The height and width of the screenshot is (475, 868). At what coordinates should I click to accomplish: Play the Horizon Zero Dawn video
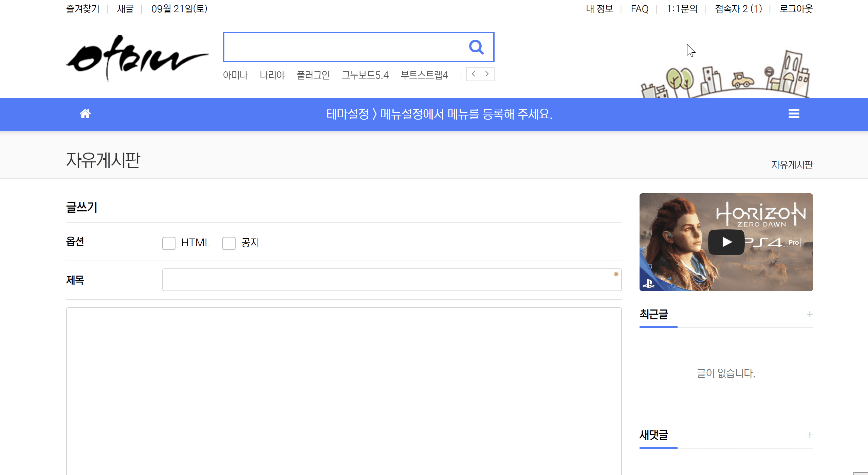(726, 242)
